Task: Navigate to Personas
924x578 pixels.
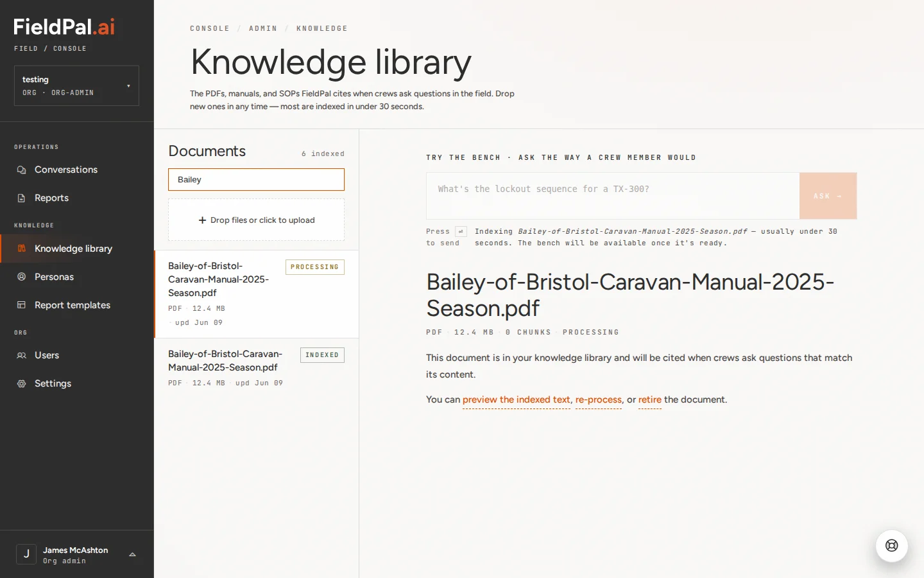Action: coord(77,277)
